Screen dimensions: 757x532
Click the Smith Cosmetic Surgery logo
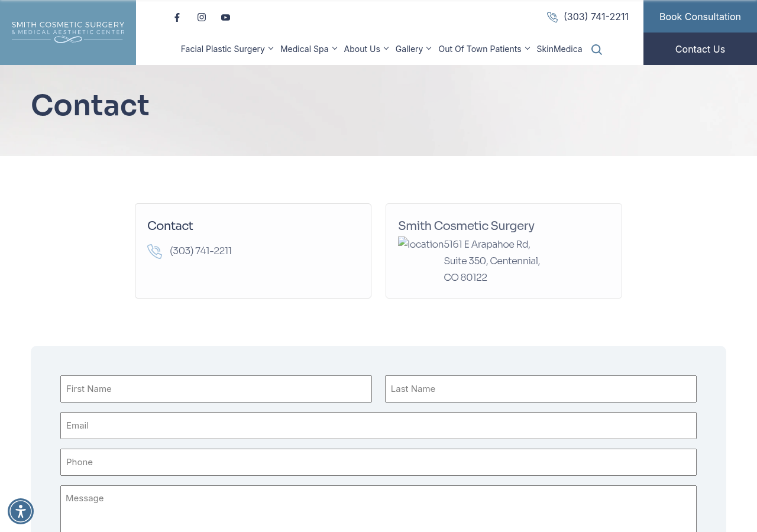click(x=68, y=33)
